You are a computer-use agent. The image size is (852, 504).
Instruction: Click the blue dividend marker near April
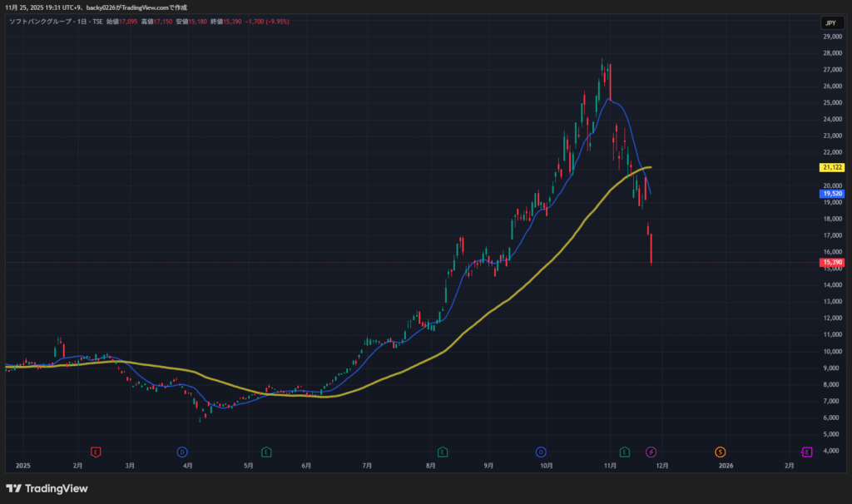coord(181,452)
